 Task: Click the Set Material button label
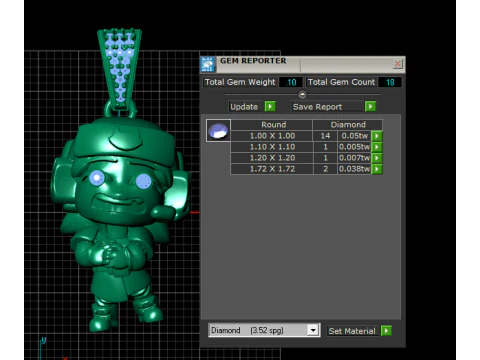[x=352, y=331]
